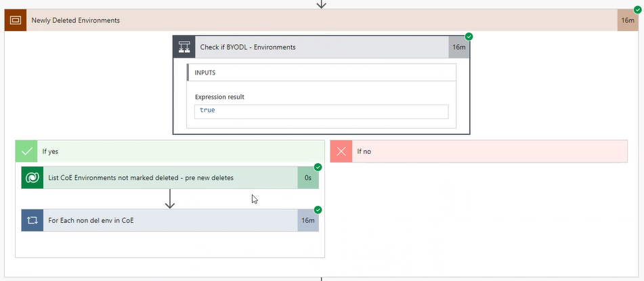
Task: Click the Expression result field showing true
Action: [x=321, y=112]
